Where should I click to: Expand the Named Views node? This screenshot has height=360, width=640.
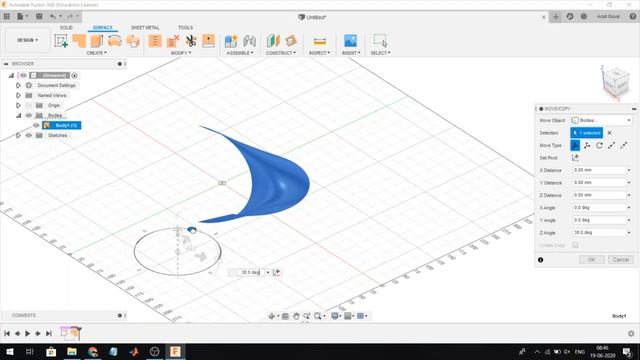pos(18,96)
